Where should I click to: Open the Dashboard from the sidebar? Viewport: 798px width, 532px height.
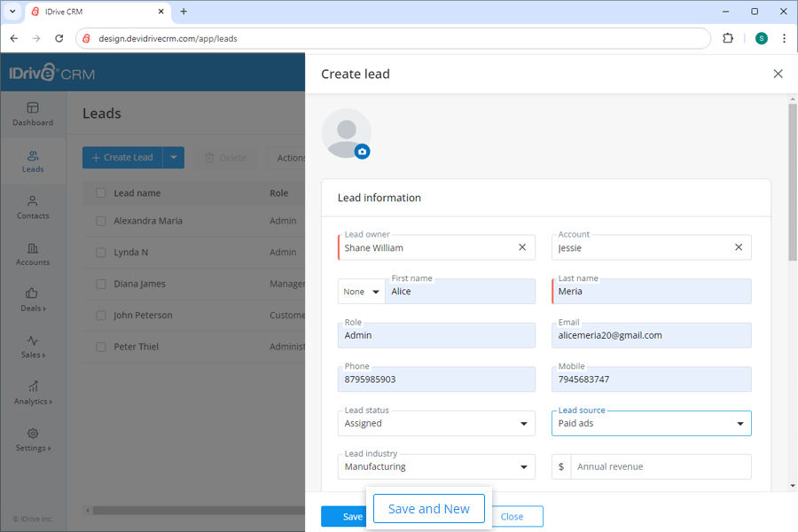click(33, 113)
